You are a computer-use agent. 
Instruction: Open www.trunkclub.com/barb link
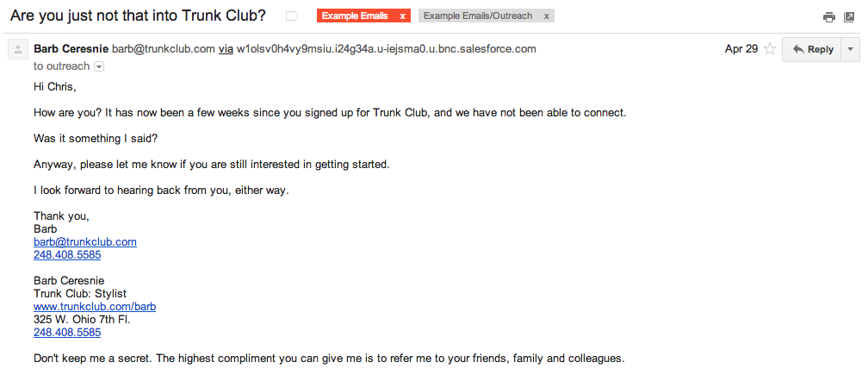click(94, 306)
